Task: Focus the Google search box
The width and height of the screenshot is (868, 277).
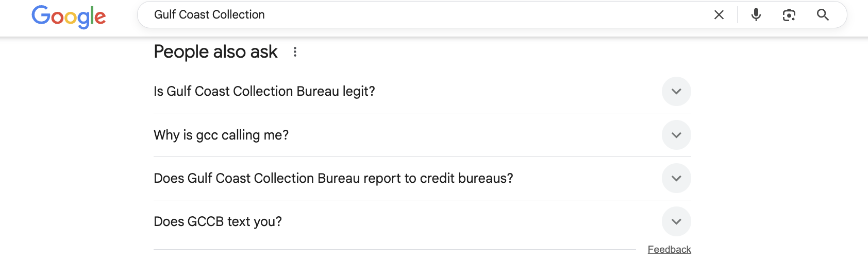Action: [x=428, y=15]
